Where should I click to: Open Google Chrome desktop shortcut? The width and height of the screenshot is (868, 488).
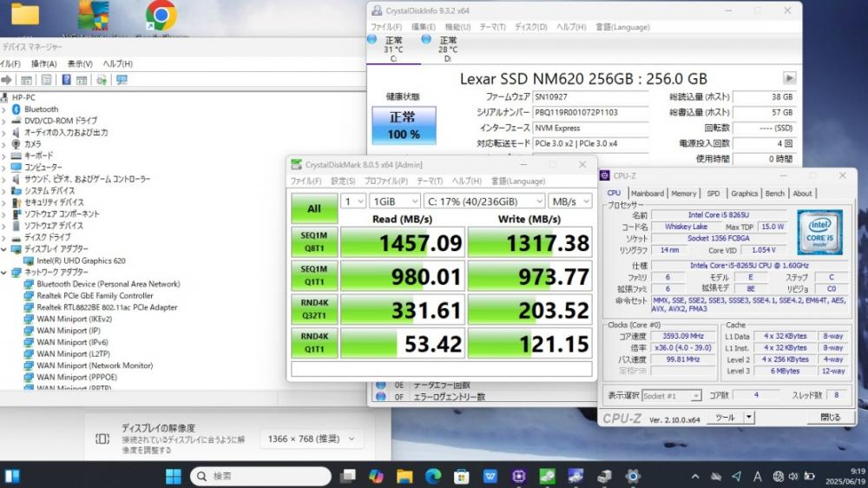tap(161, 16)
